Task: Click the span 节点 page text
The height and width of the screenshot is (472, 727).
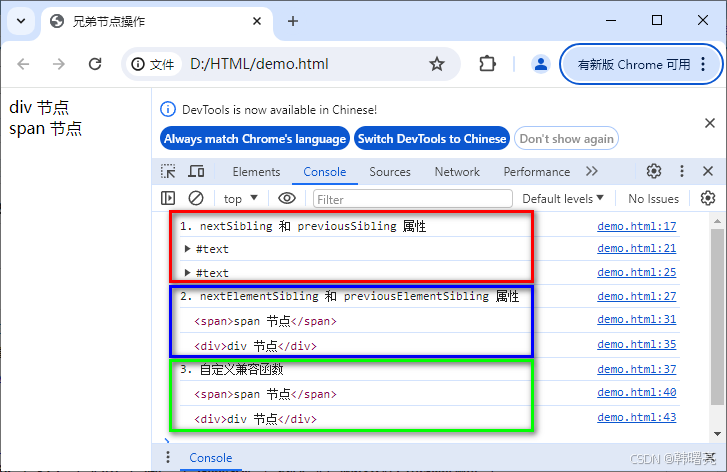Action: point(45,128)
